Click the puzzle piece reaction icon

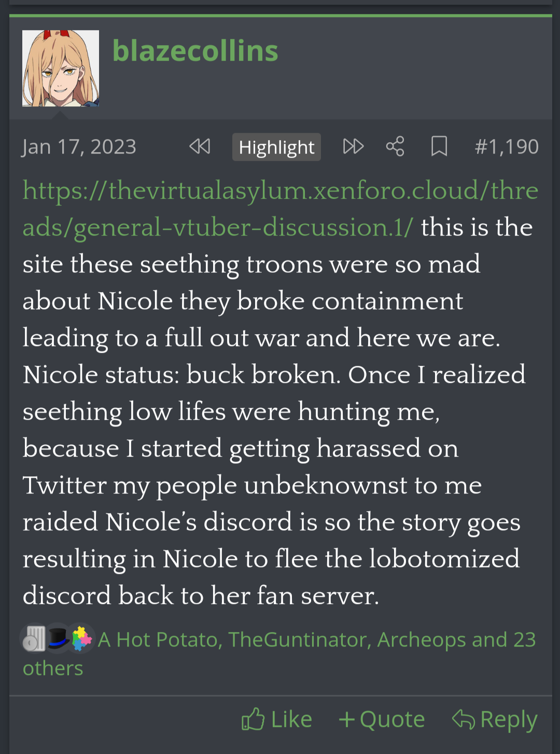[81, 638]
